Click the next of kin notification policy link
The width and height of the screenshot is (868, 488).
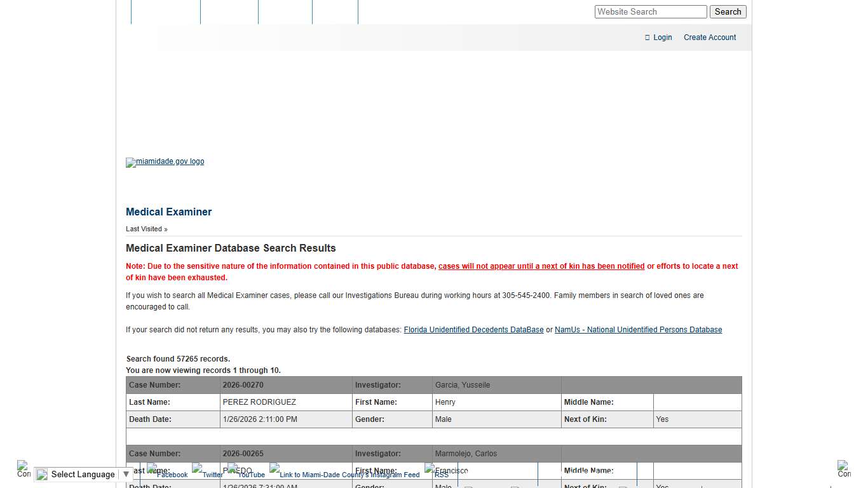[541, 266]
